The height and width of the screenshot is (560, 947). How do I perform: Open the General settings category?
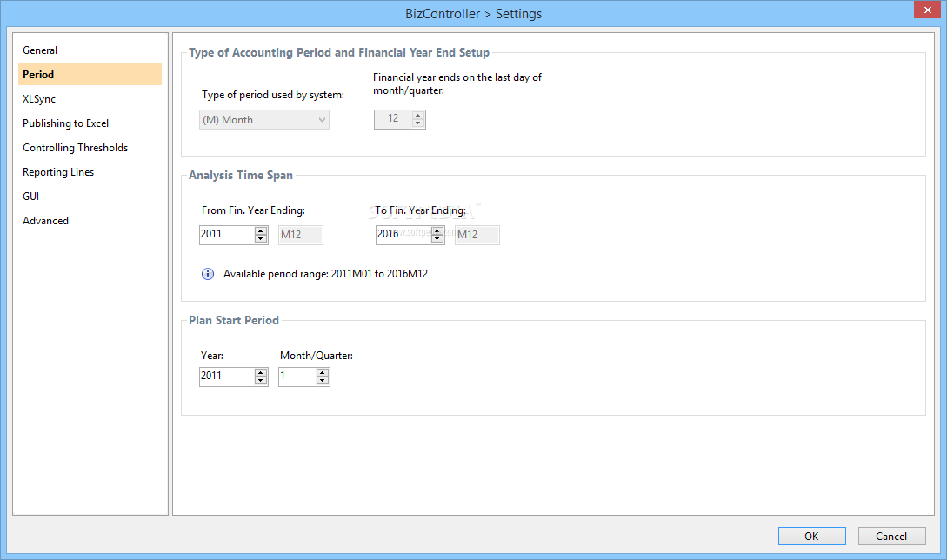[90, 50]
